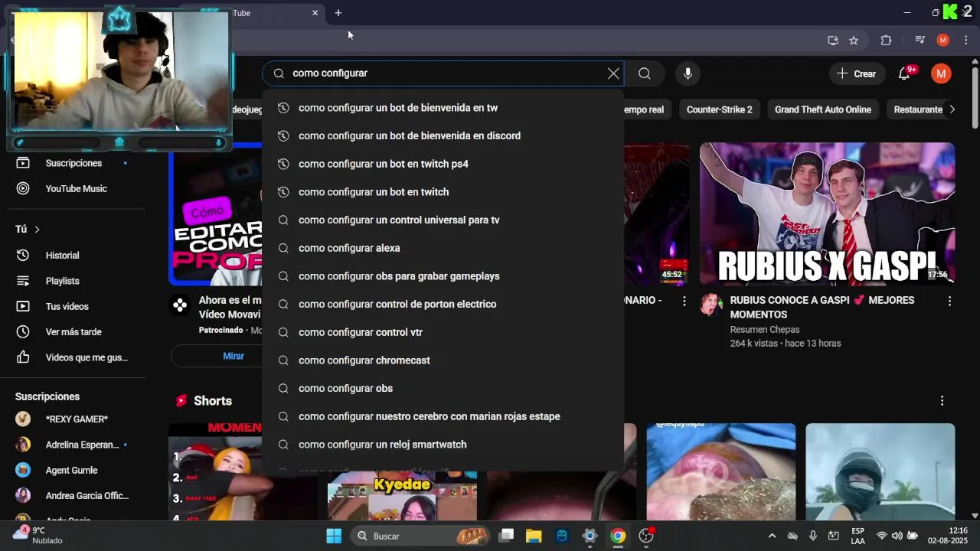Open the Settings gear in the taskbar
980x551 pixels.
(590, 536)
